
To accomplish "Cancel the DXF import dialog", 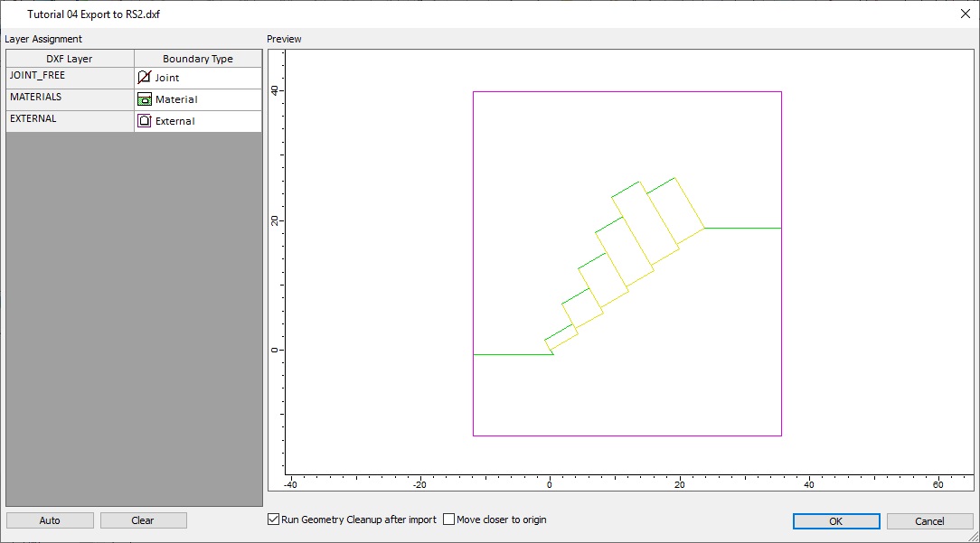I will [929, 520].
